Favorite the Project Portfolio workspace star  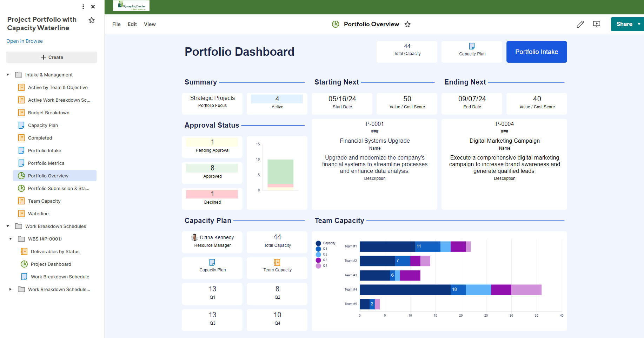click(x=92, y=20)
